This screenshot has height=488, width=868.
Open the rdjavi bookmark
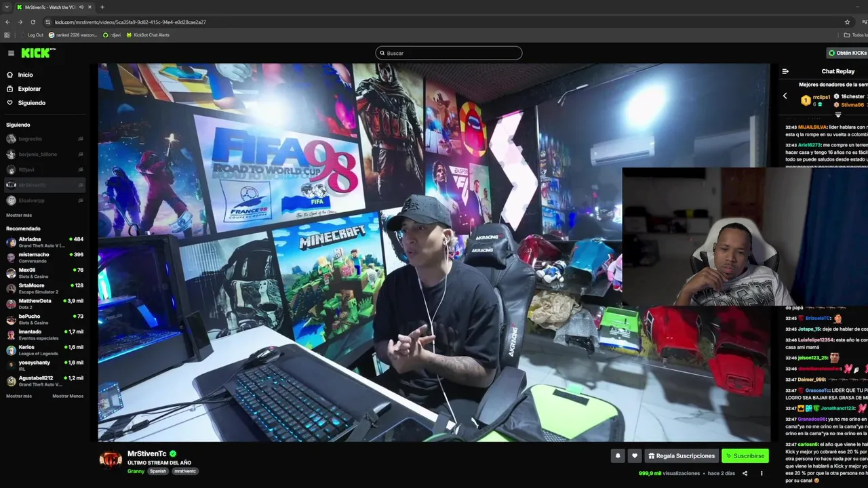tap(112, 35)
